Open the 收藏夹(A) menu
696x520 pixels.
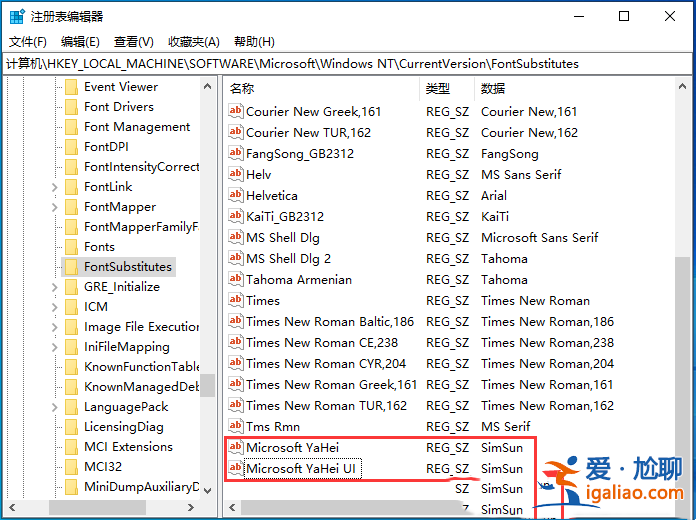(x=194, y=42)
